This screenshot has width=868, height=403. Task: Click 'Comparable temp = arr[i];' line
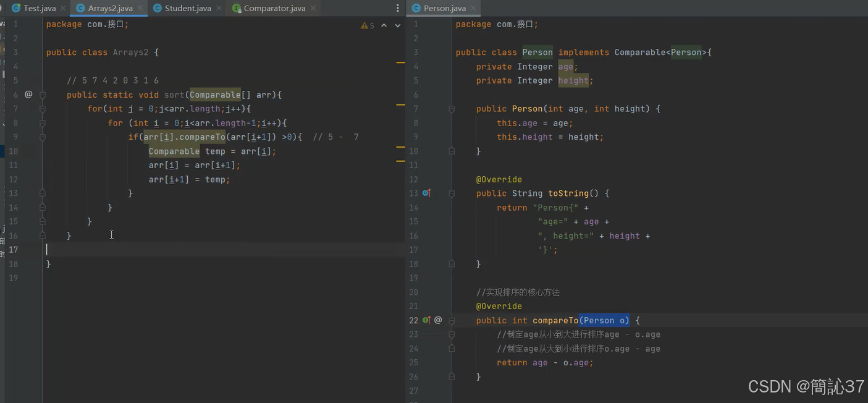tap(213, 151)
